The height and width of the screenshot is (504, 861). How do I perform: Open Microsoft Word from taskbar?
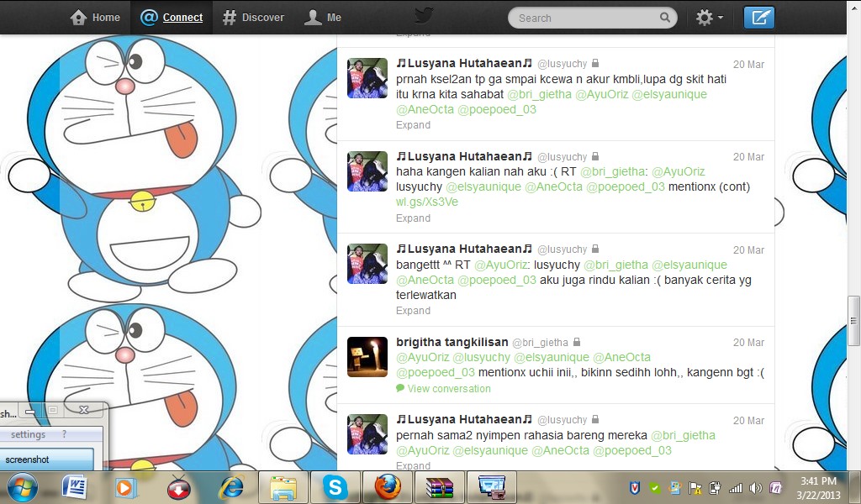[x=75, y=487]
